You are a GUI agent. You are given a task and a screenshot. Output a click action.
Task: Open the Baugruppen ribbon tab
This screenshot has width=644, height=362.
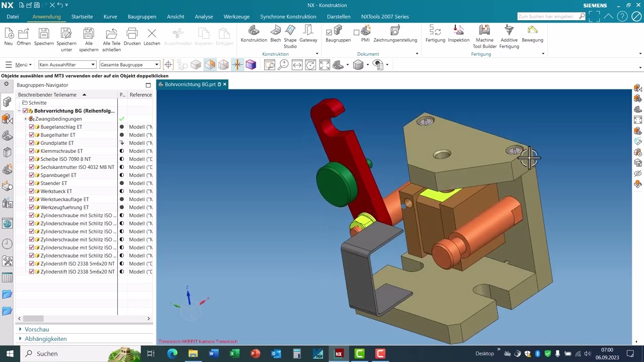coord(142,17)
